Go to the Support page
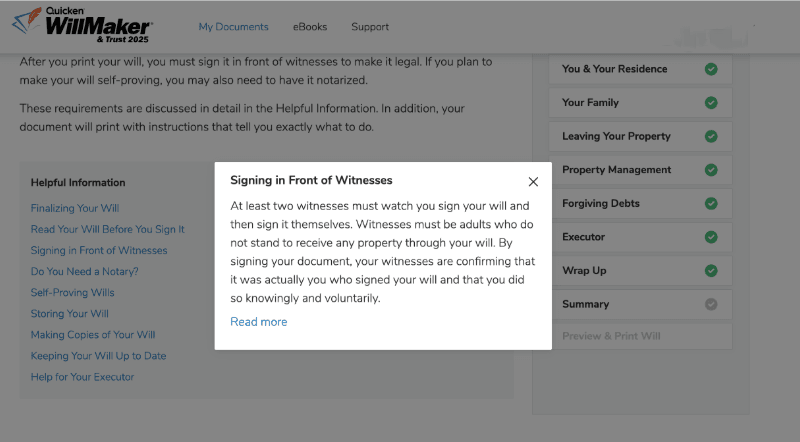Image resolution: width=800 pixels, height=442 pixels. [x=370, y=27]
